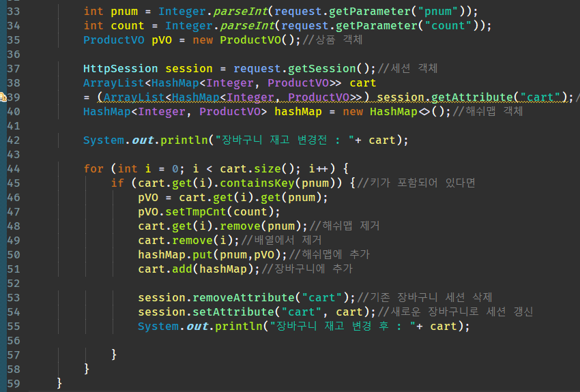
Task: Click the string "장바구니 재고 변경 후 : "
Action: coord(343,327)
